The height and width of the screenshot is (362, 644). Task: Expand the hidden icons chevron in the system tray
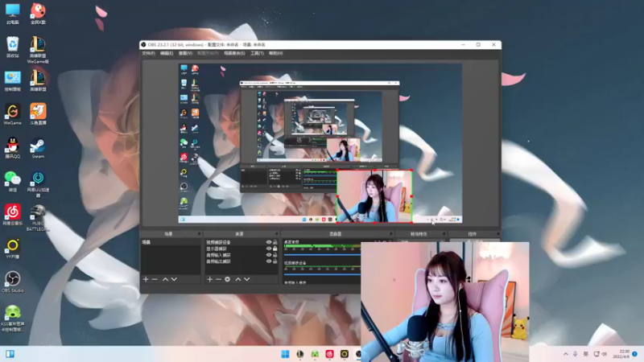566,354
